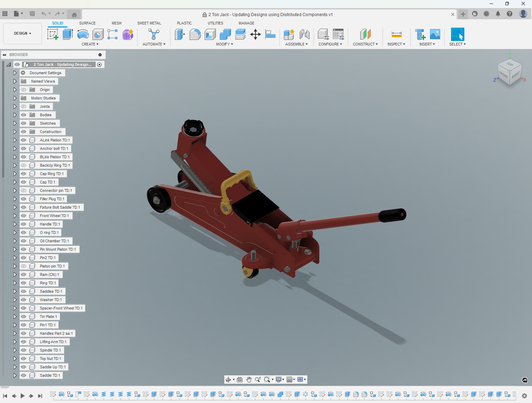Image resolution: width=532 pixels, height=403 pixels.
Task: Hide the Bodies folder visibility
Action: coord(23,115)
